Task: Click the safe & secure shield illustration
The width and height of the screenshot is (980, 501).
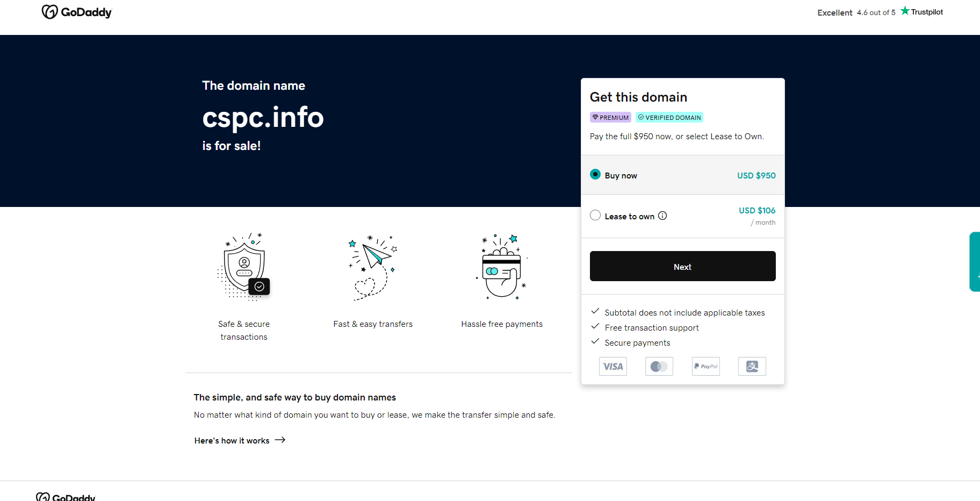Action: click(x=245, y=267)
